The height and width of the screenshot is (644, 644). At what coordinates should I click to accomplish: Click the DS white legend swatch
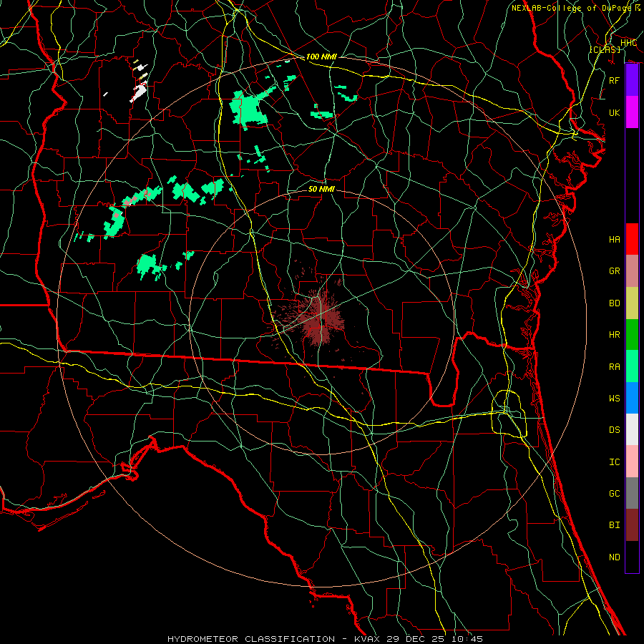[x=632, y=429]
